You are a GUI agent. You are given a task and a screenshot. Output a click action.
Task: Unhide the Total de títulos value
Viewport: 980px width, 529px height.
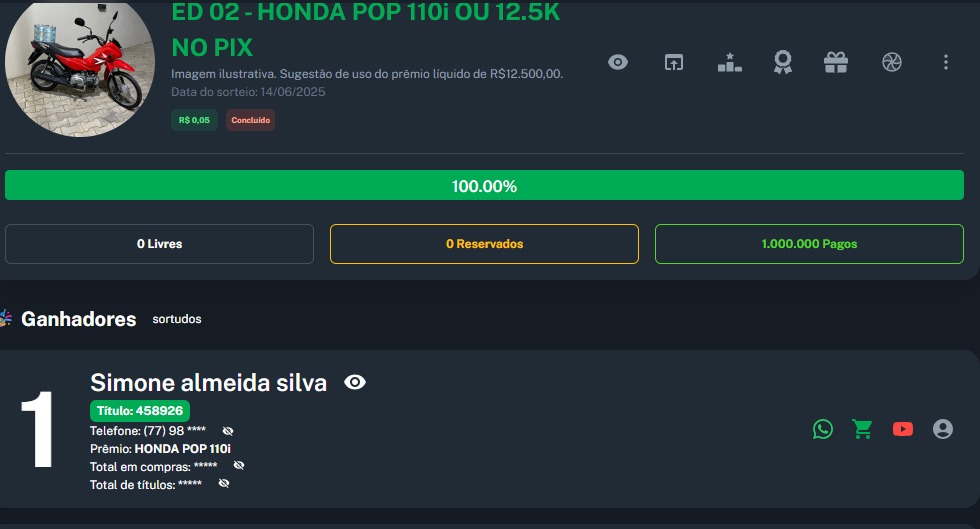pos(224,484)
